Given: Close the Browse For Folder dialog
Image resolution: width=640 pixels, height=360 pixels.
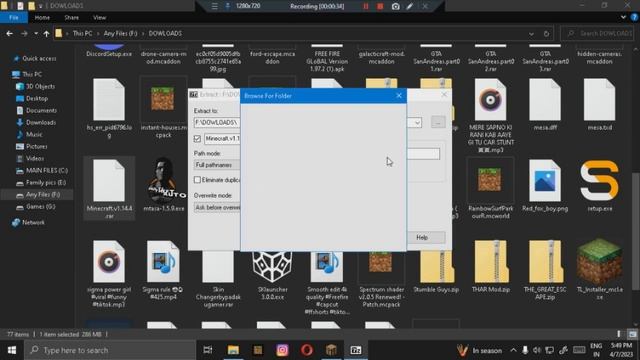Looking at the screenshot, I should (x=399, y=96).
